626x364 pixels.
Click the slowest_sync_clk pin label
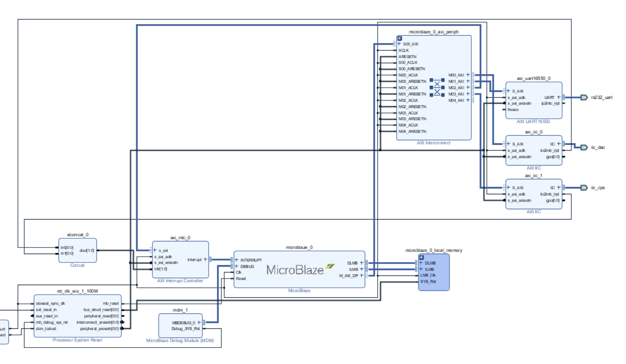(x=51, y=303)
